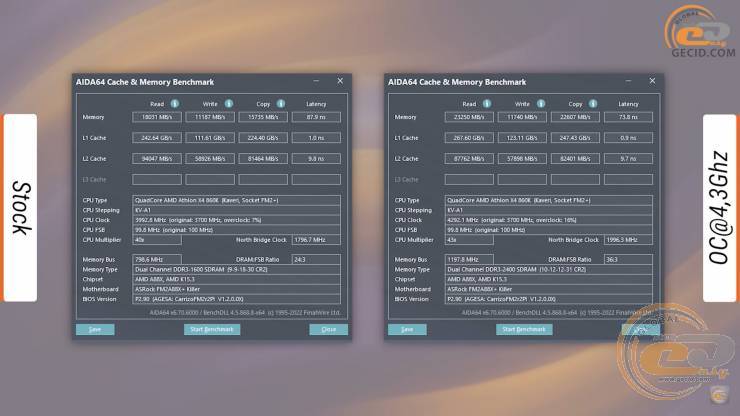
Task: Select Memory Latency value 87.9 ns
Action: 316,117
